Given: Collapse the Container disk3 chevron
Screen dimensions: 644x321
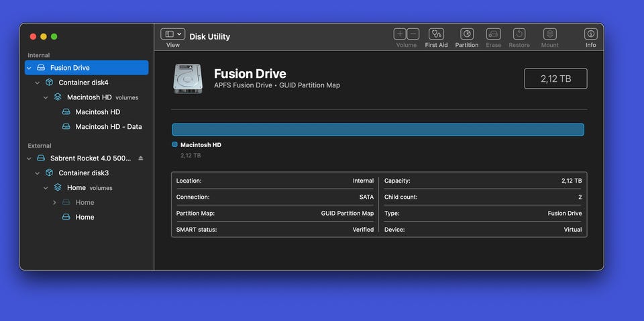Looking at the screenshot, I should pos(38,173).
